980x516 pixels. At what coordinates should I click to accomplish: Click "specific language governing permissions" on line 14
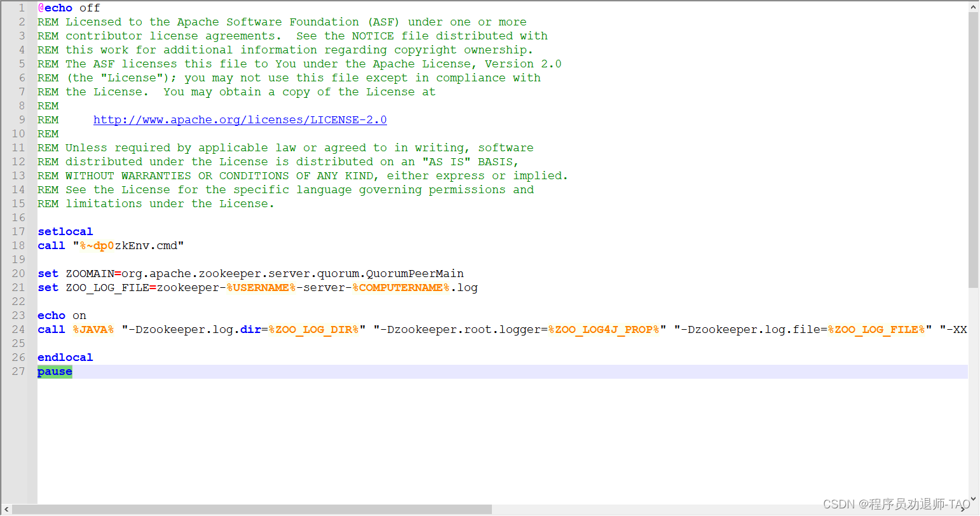pos(370,189)
